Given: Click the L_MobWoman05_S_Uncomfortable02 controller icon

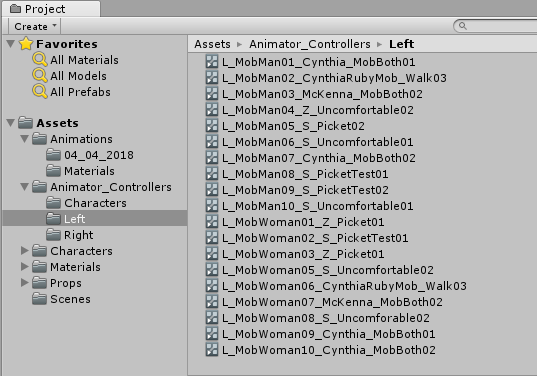Looking at the screenshot, I should (212, 270).
